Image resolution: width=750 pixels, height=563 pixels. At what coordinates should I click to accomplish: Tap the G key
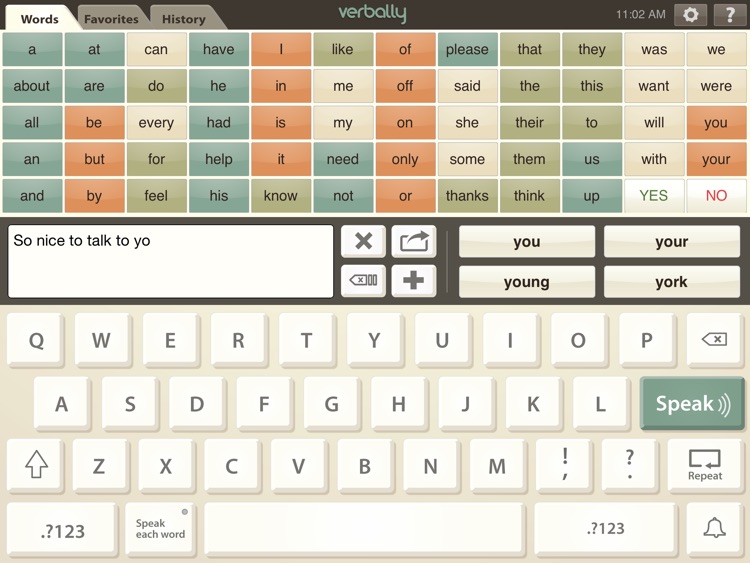click(331, 404)
